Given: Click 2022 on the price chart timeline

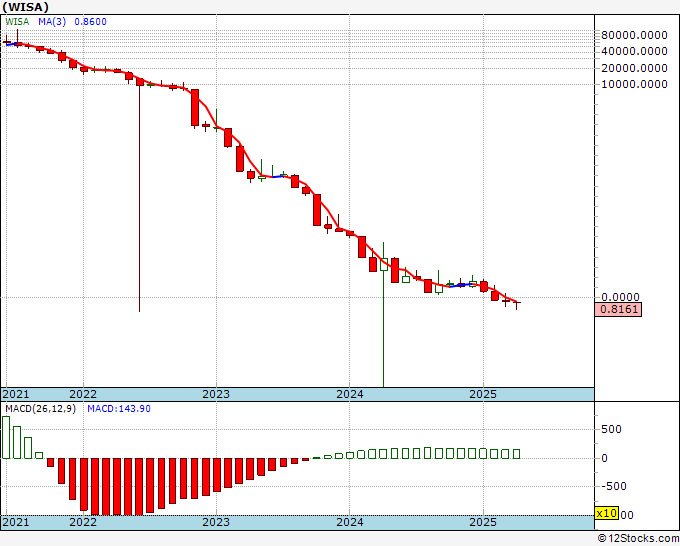Looking at the screenshot, I should point(83,394).
